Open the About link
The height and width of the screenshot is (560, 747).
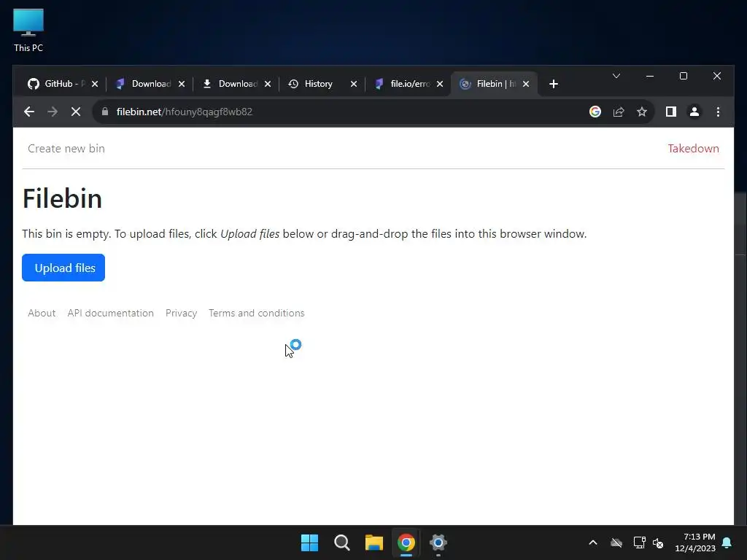click(x=42, y=313)
